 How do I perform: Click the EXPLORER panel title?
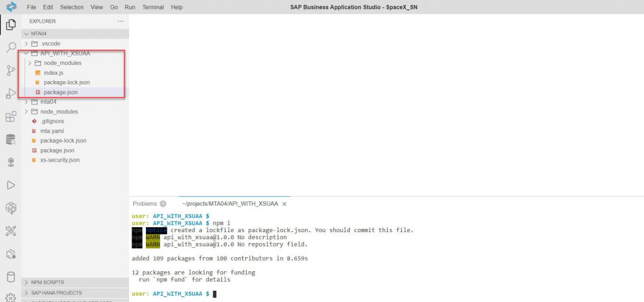[x=42, y=21]
